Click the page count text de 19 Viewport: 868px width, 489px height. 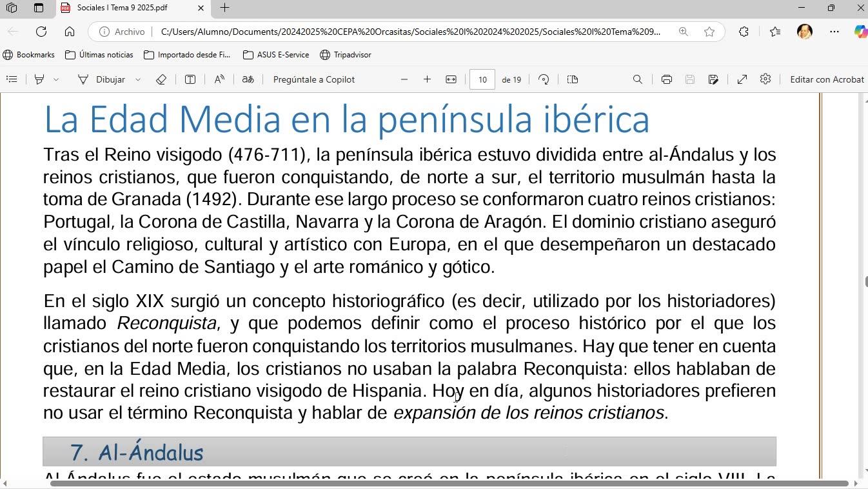(x=511, y=79)
